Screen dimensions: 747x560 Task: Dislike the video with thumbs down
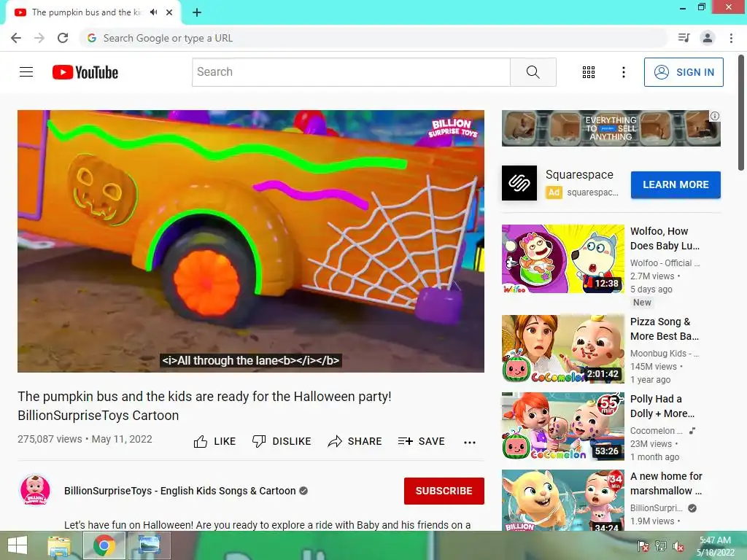coord(282,441)
